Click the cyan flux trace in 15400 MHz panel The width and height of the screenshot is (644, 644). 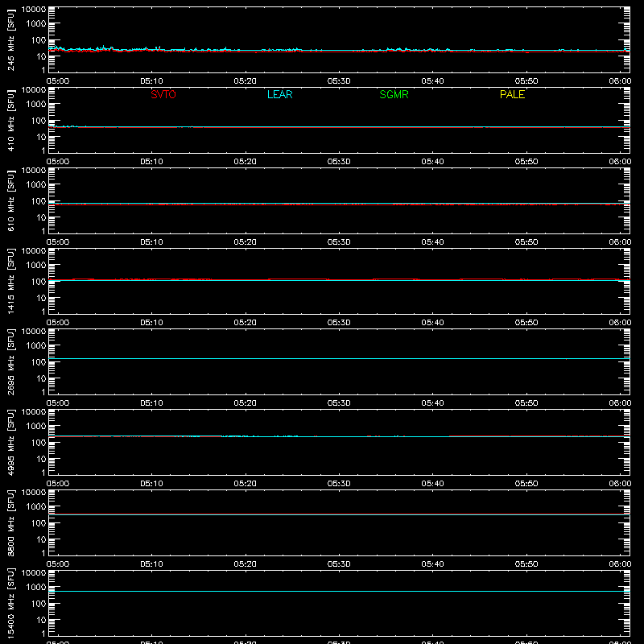pyautogui.click(x=339, y=591)
